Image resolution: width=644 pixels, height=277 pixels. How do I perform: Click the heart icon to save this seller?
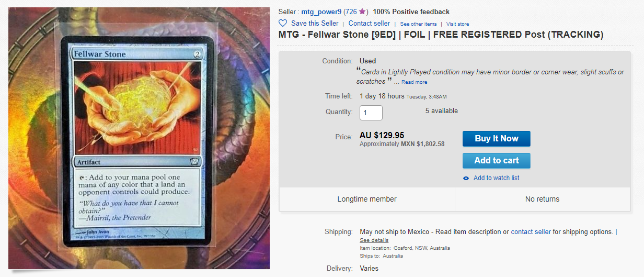point(283,23)
